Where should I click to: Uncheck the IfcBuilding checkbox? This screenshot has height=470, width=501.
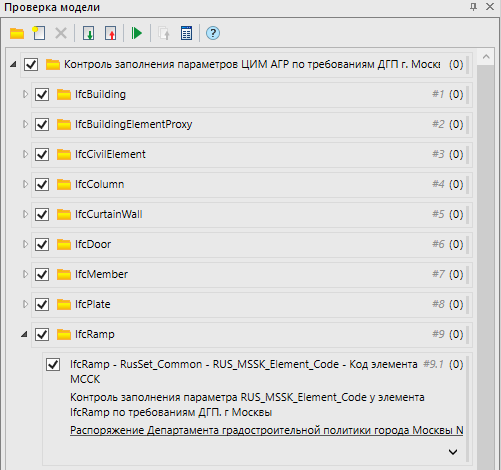pyautogui.click(x=42, y=95)
